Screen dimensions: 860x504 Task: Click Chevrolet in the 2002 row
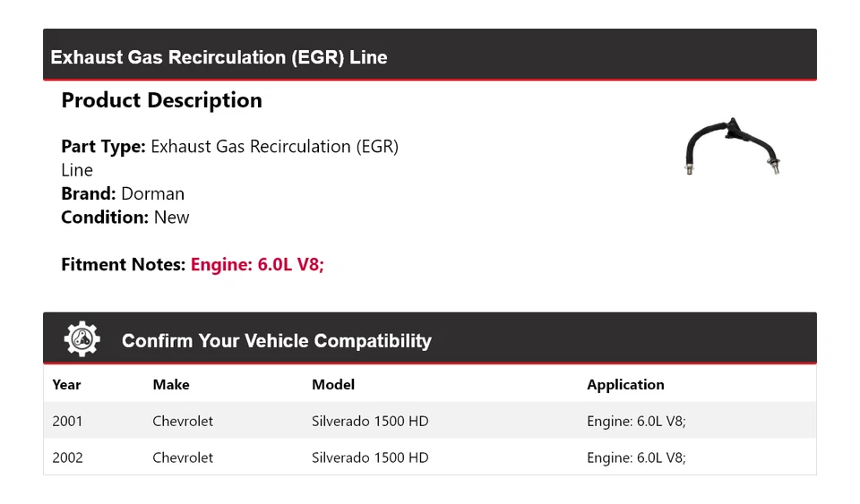[183, 457]
